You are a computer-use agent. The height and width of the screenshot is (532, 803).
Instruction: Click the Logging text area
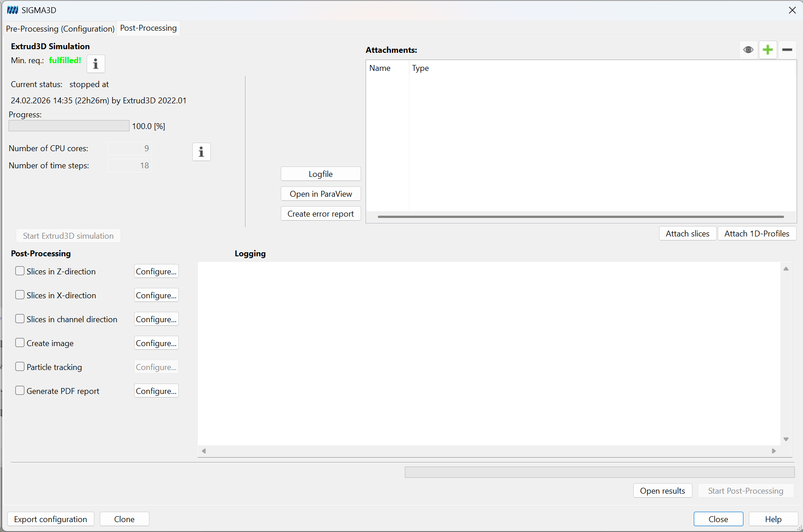[489, 354]
